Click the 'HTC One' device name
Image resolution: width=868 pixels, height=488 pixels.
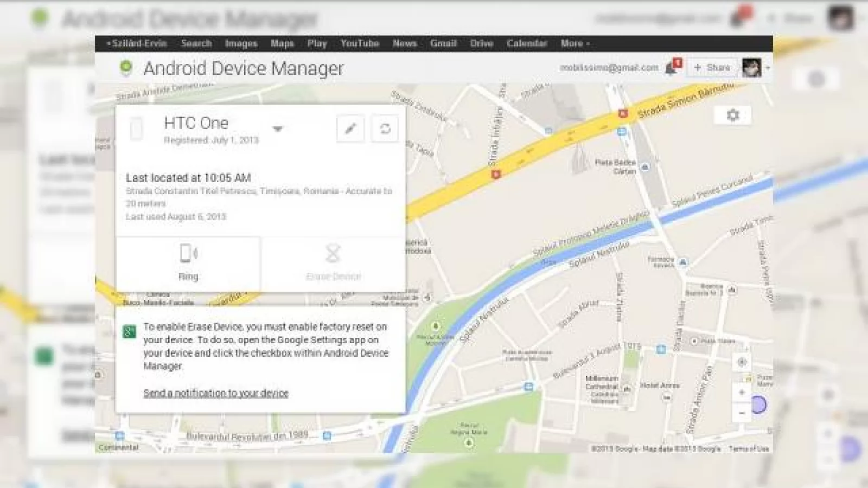coord(196,123)
